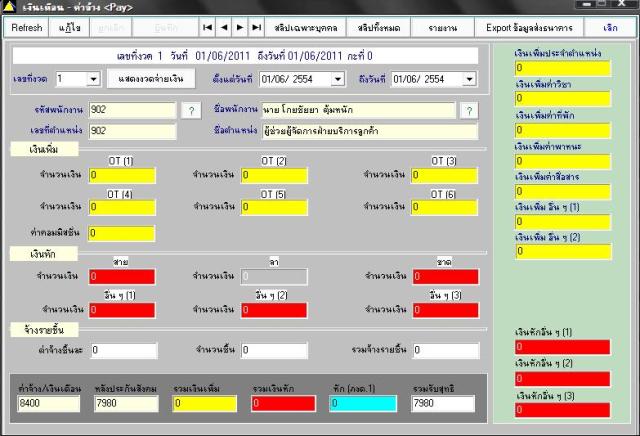640x436 pixels.
Task: Go to previous record arrow
Action: click(224, 27)
